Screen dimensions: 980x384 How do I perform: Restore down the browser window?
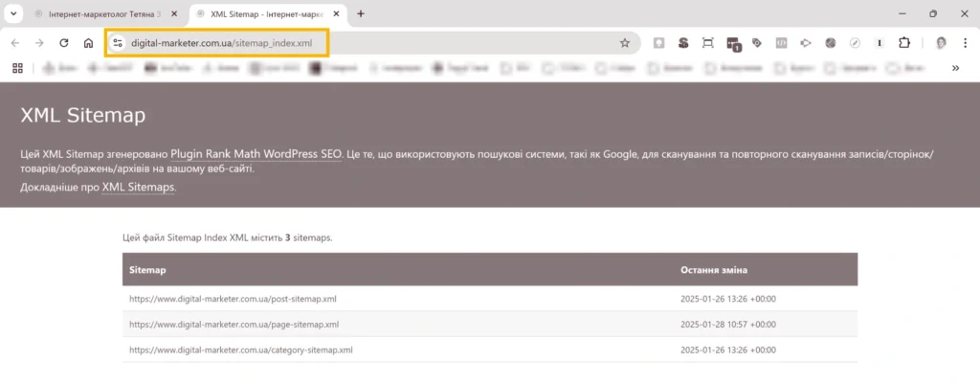(933, 13)
